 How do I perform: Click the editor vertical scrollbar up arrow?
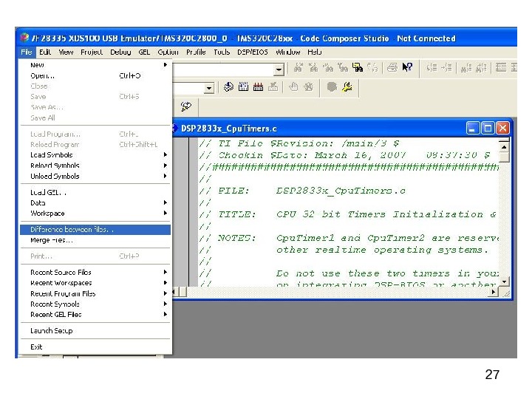coord(504,147)
